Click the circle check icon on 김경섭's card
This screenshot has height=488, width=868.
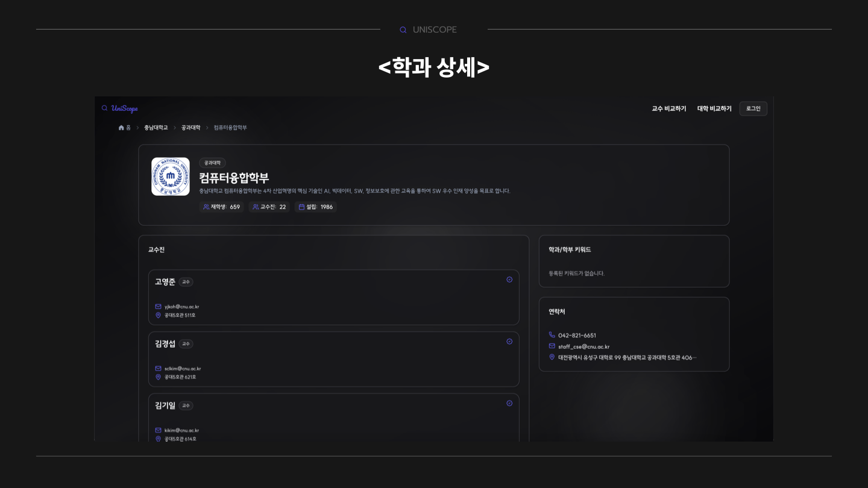(509, 342)
